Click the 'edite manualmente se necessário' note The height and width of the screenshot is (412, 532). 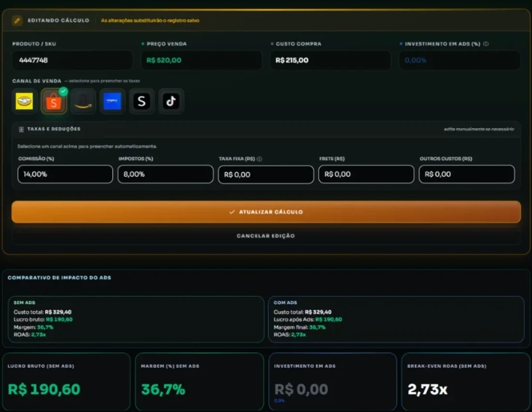[x=479, y=129]
